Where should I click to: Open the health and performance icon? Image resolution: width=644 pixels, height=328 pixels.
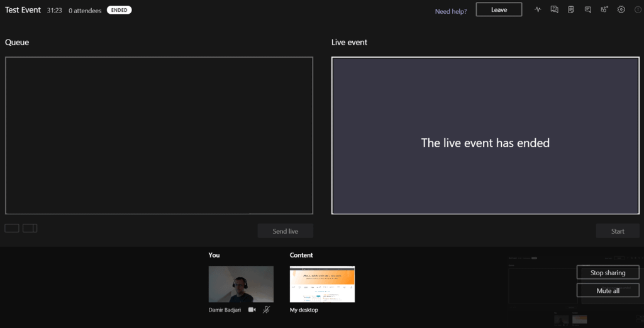point(538,9)
